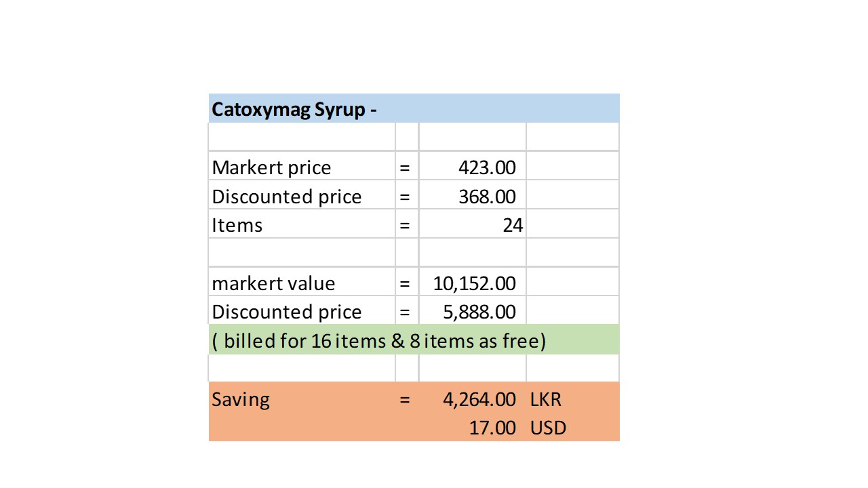
Task: Select the equals sign in Items row
Action: coord(405,226)
